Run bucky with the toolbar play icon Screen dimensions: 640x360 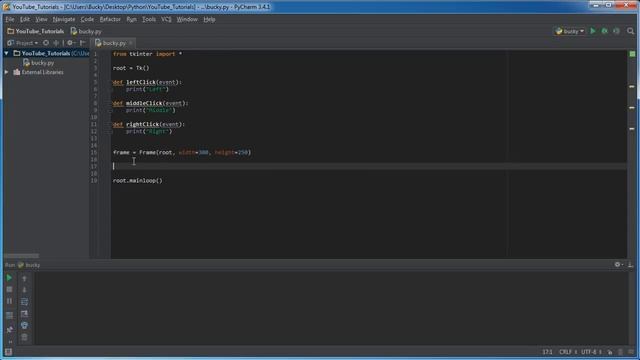(x=593, y=31)
